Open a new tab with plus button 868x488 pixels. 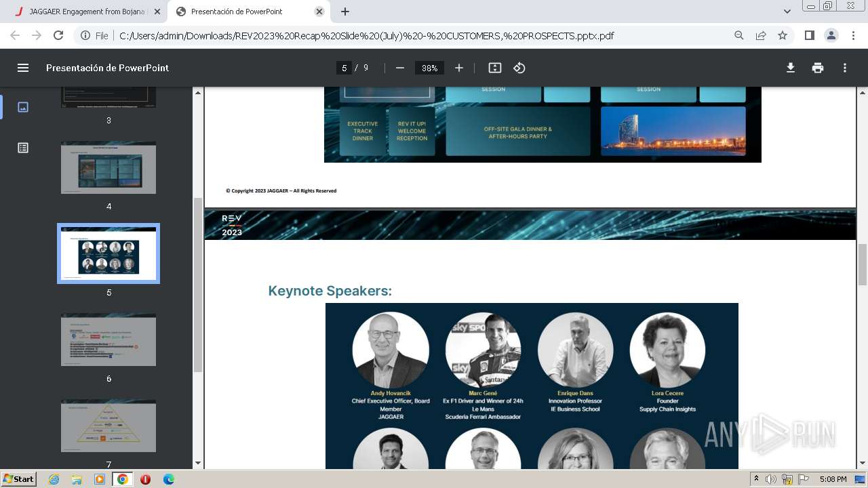345,12
